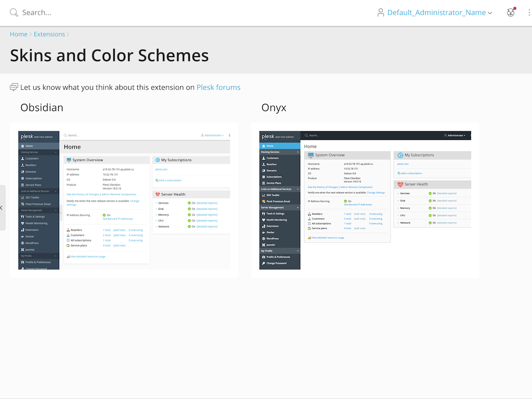Image resolution: width=532 pixels, height=399 pixels.
Task: Click the Plesk logo in the Onyx preview
Action: 268,137
